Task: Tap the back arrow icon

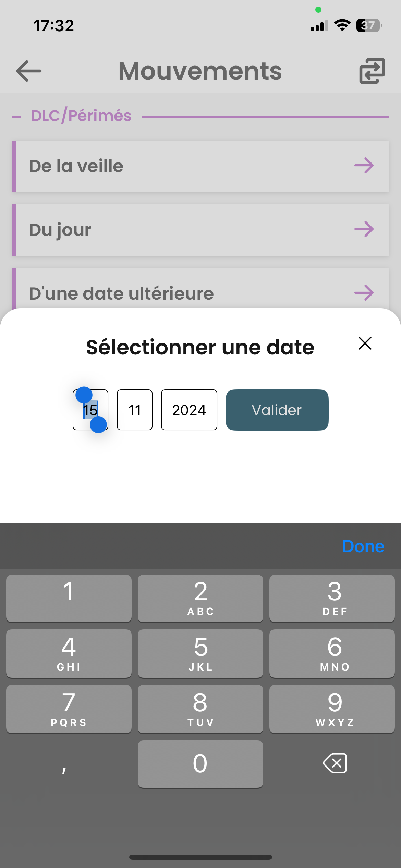Action: [x=29, y=71]
